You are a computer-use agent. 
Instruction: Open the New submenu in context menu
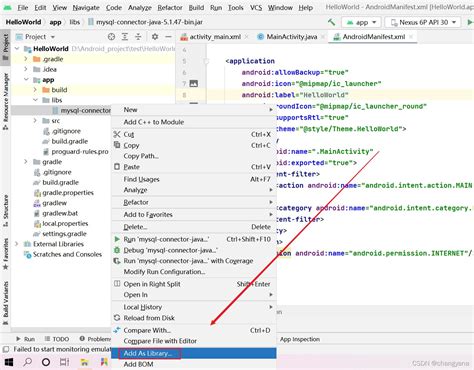point(194,110)
